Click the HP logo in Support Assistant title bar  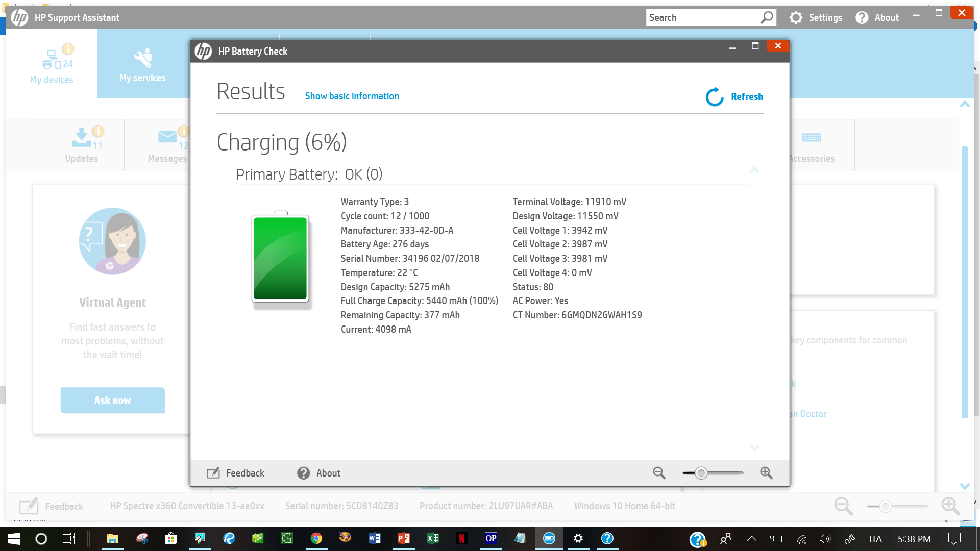19,18
